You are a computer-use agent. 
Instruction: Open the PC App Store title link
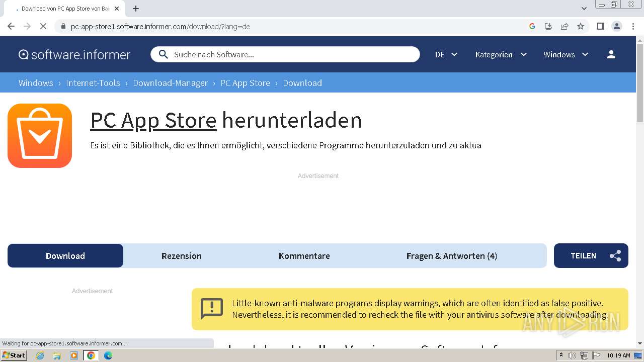click(x=153, y=120)
